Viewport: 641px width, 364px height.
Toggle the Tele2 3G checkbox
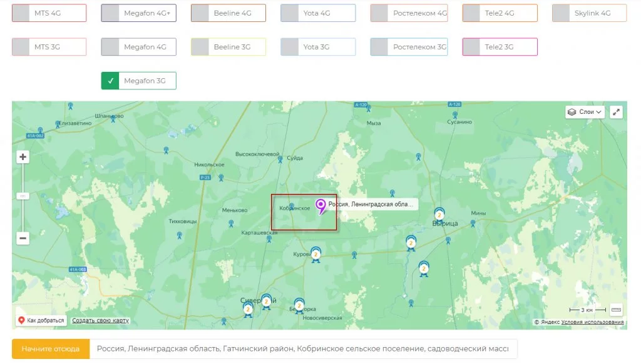471,47
